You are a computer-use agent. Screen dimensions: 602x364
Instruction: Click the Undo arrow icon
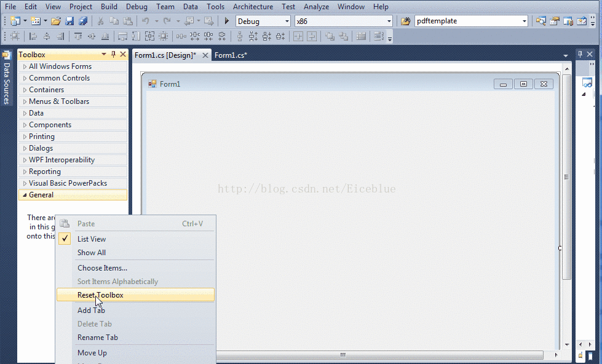(x=146, y=21)
